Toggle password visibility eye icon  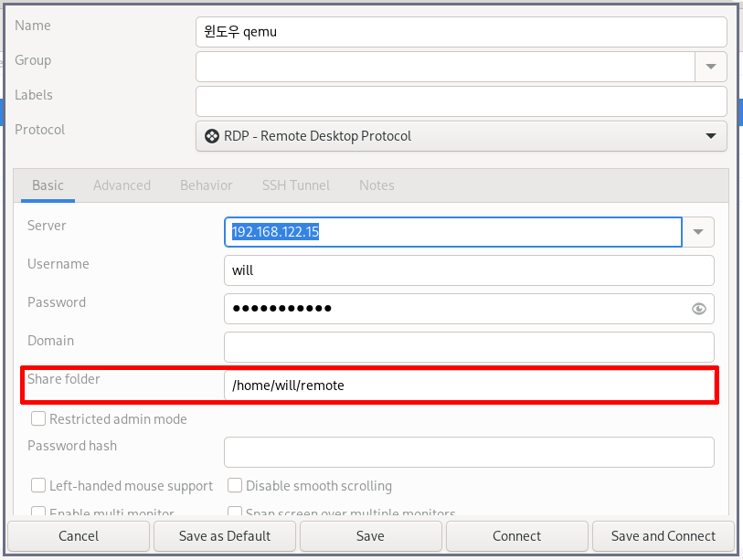[x=699, y=309]
